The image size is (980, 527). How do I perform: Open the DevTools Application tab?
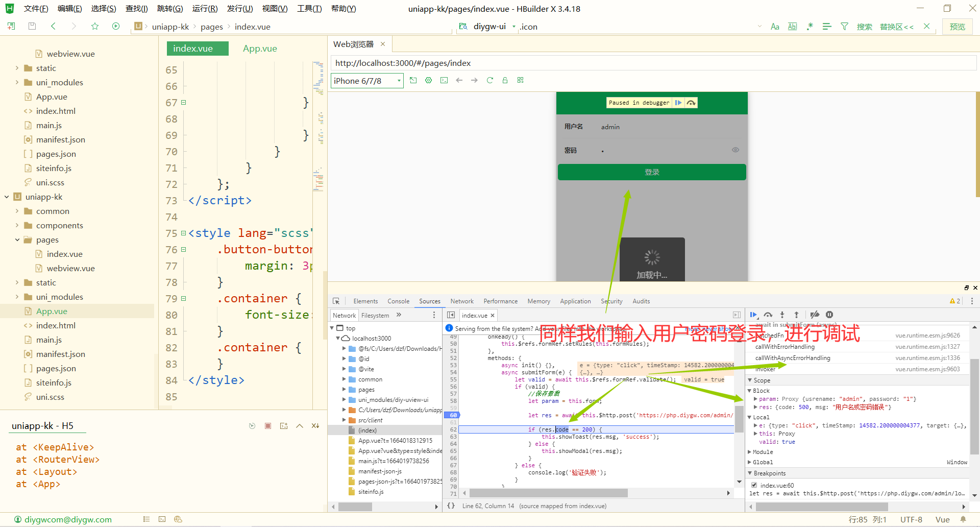575,301
